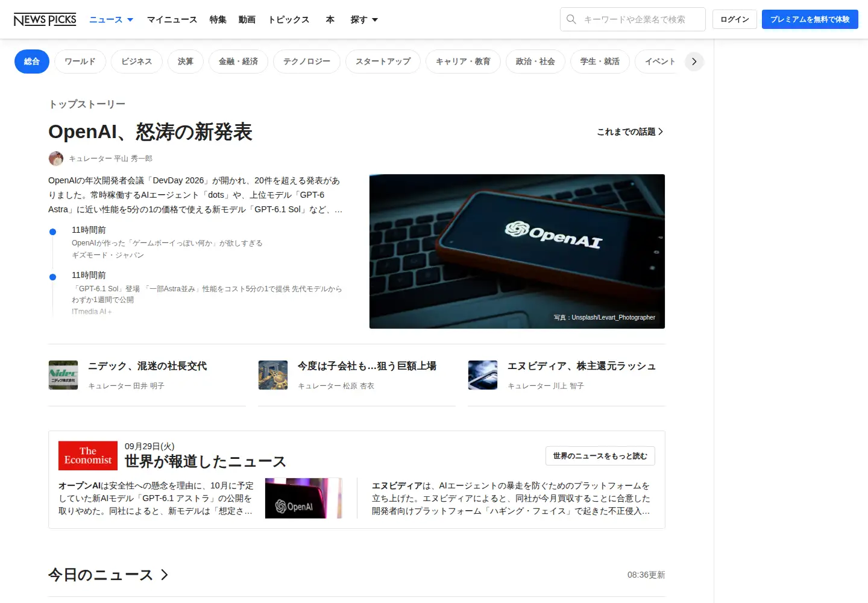
Task: Click the chevron beside 今日のニュース
Action: (165, 575)
